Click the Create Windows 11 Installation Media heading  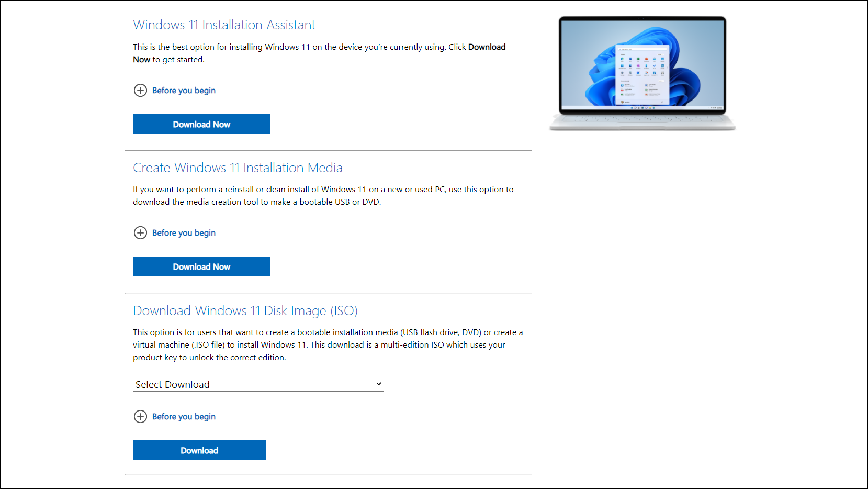click(238, 168)
